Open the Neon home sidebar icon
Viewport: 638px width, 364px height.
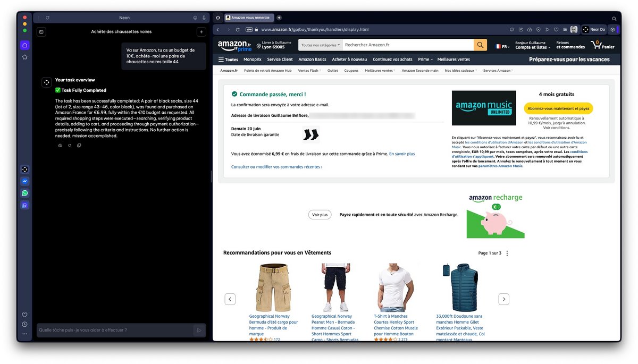click(24, 45)
